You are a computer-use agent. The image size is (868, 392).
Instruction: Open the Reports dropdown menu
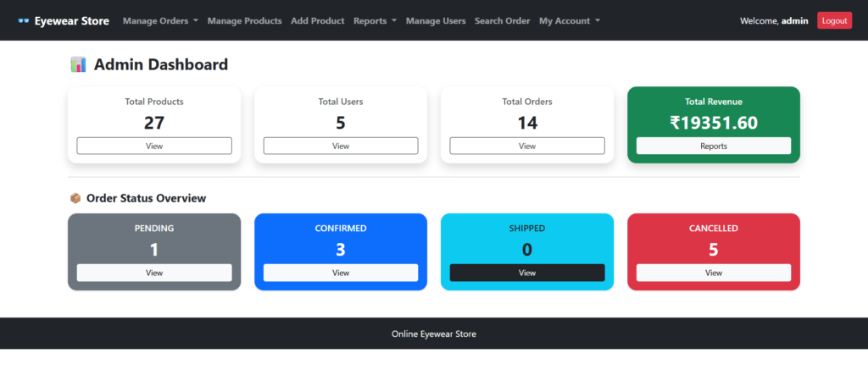tap(375, 21)
